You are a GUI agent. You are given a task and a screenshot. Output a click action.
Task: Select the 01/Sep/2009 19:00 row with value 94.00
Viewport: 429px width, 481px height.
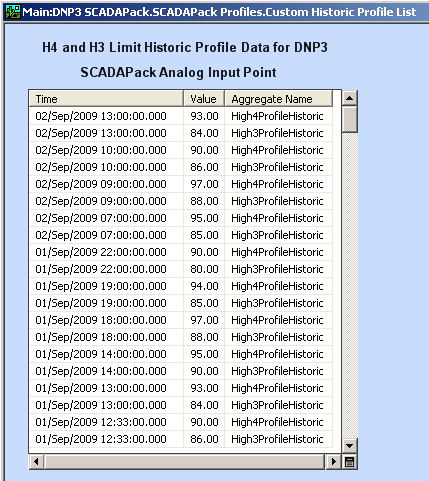coord(181,286)
